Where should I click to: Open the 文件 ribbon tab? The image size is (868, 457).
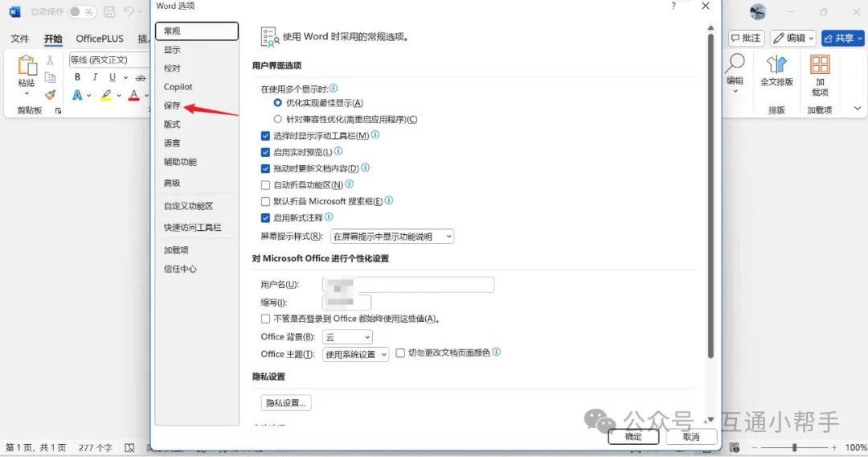click(x=20, y=39)
